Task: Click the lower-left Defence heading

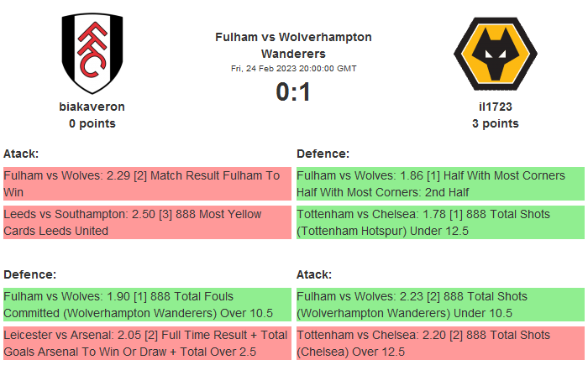Action: click(x=29, y=274)
